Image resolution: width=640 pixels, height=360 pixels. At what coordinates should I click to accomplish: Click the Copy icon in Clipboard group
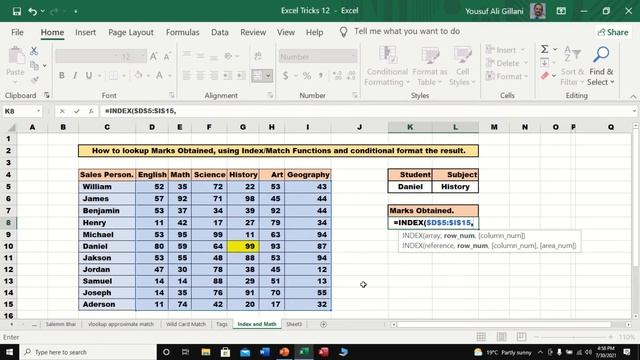click(35, 65)
